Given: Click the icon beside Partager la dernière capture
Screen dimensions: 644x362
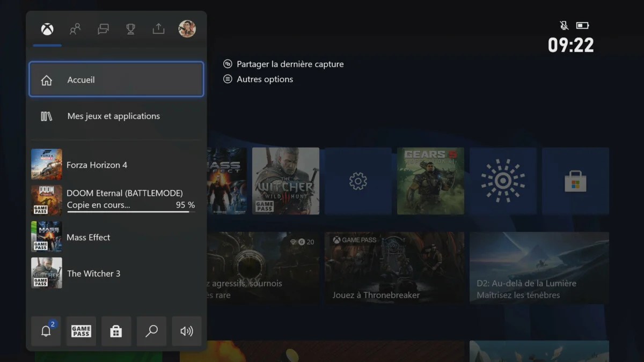Looking at the screenshot, I should 228,64.
